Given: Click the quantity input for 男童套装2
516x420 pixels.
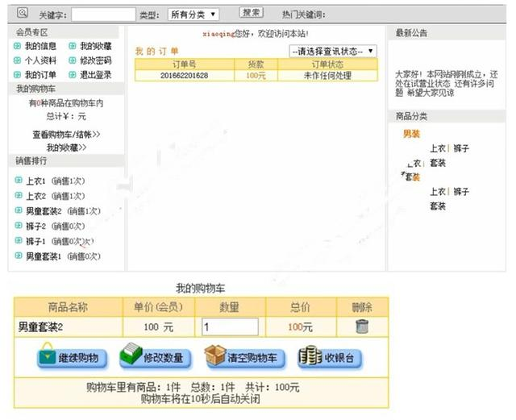Looking at the screenshot, I should point(230,326).
